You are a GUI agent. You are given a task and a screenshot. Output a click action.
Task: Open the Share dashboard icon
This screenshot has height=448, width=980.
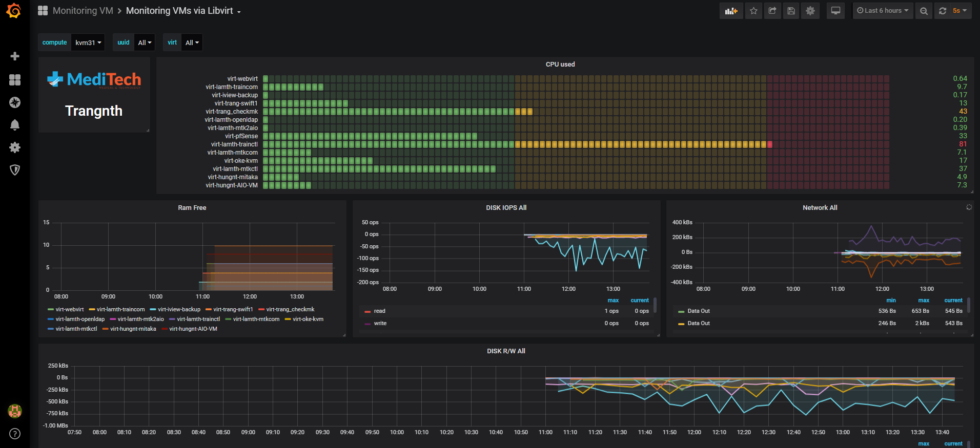point(772,11)
